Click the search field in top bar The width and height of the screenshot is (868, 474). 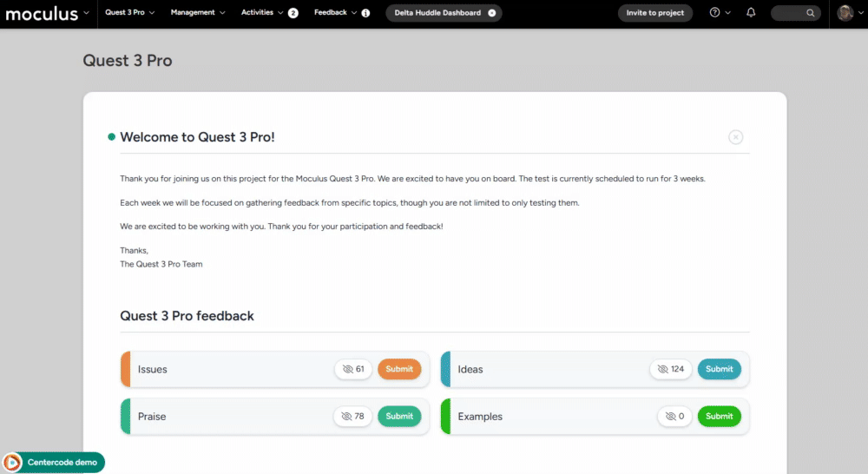[x=795, y=13]
